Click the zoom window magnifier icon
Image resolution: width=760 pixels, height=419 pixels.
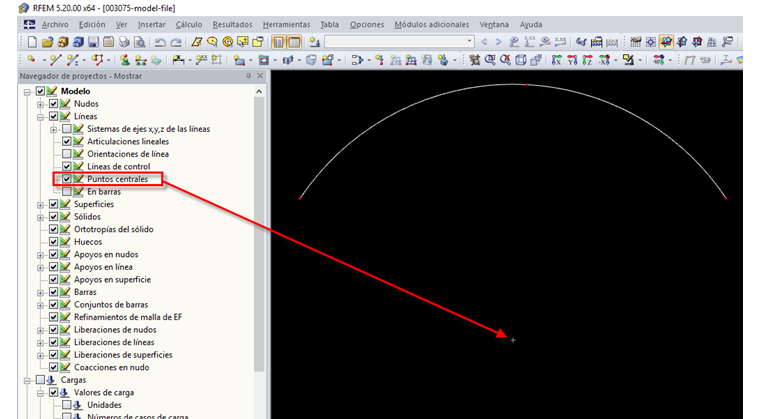pos(490,60)
